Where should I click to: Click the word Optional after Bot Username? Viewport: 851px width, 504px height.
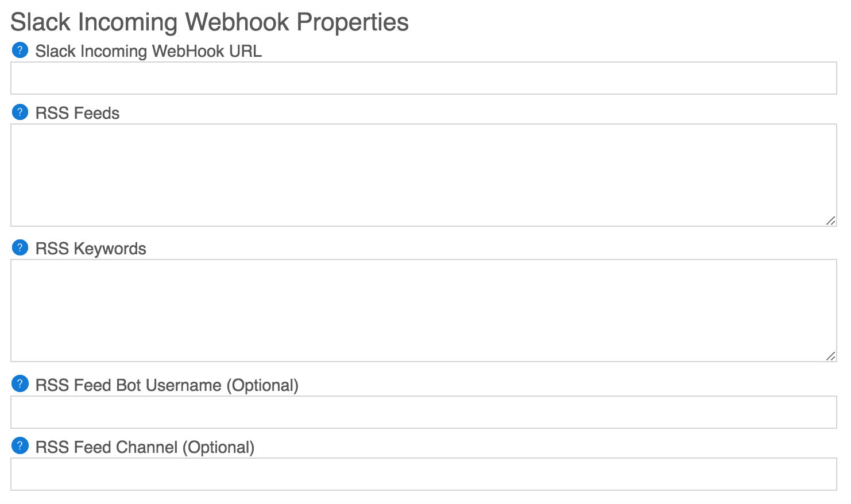click(x=262, y=385)
